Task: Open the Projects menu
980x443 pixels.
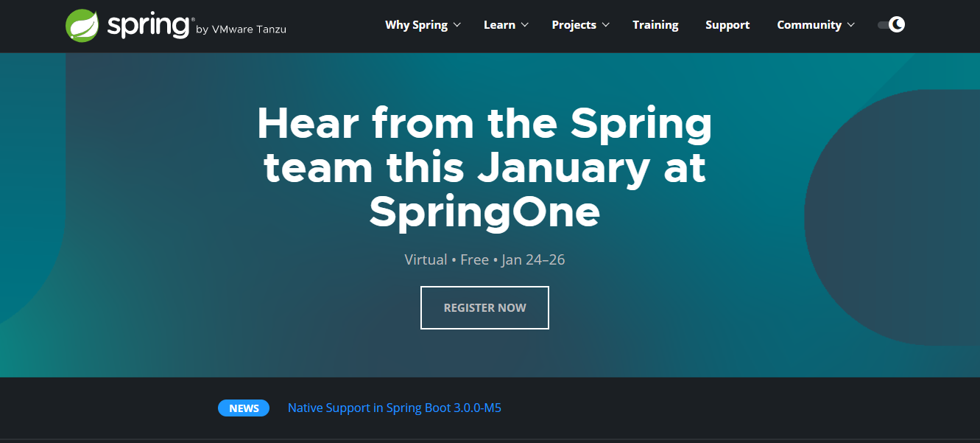Action: (574, 25)
